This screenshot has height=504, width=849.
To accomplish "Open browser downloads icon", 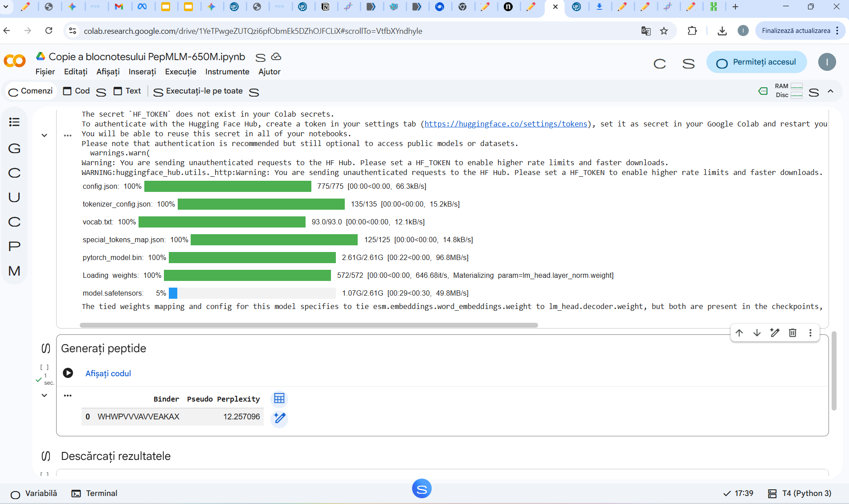I will (722, 31).
